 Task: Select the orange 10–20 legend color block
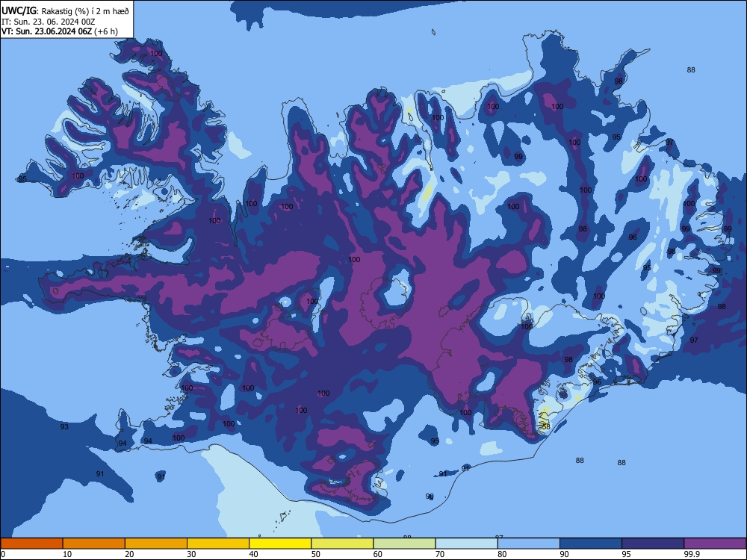coord(94,544)
